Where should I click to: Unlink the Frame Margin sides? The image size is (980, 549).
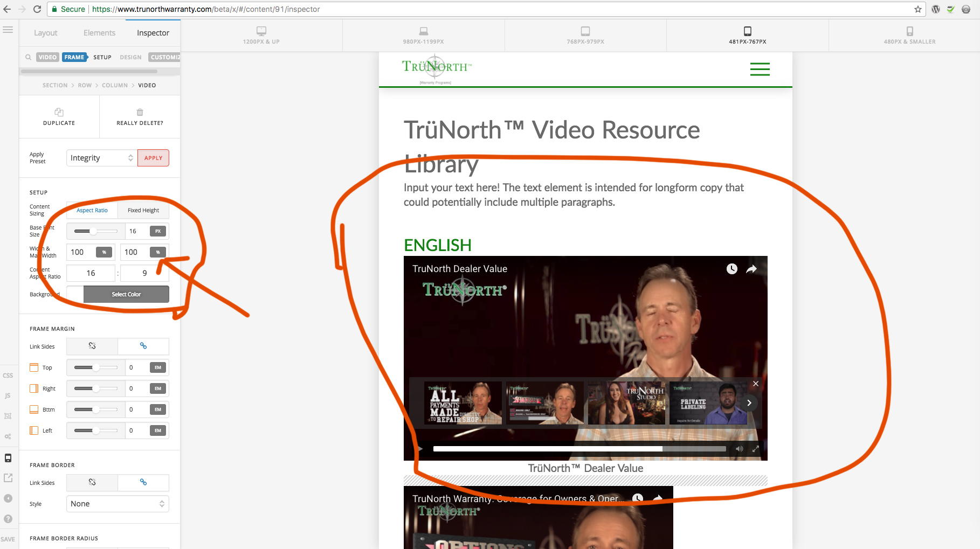(92, 346)
